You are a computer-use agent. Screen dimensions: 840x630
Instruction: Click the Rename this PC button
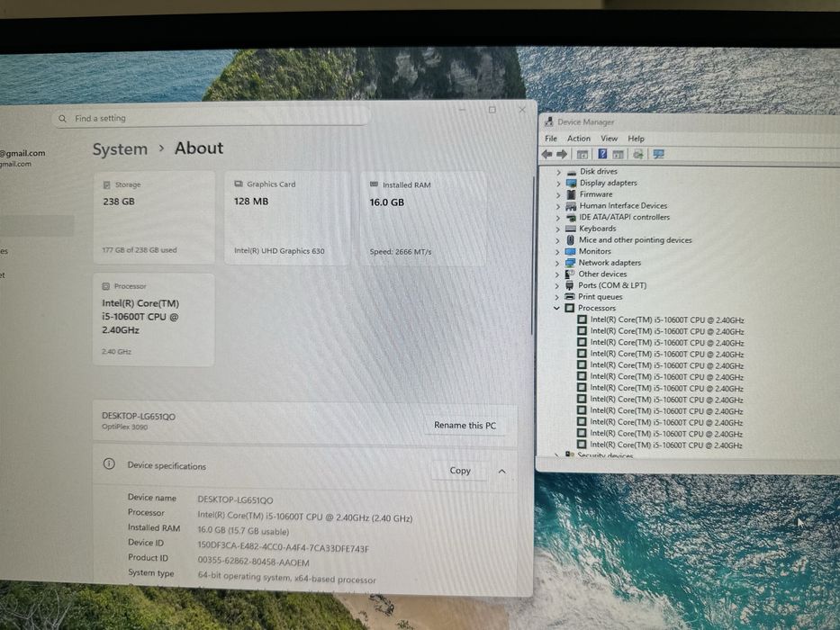pyautogui.click(x=465, y=425)
